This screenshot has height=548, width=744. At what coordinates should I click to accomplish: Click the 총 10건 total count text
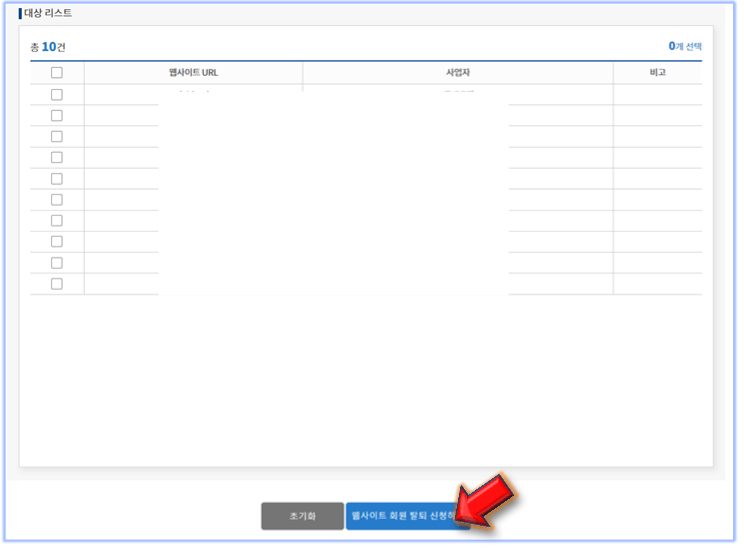(48, 47)
